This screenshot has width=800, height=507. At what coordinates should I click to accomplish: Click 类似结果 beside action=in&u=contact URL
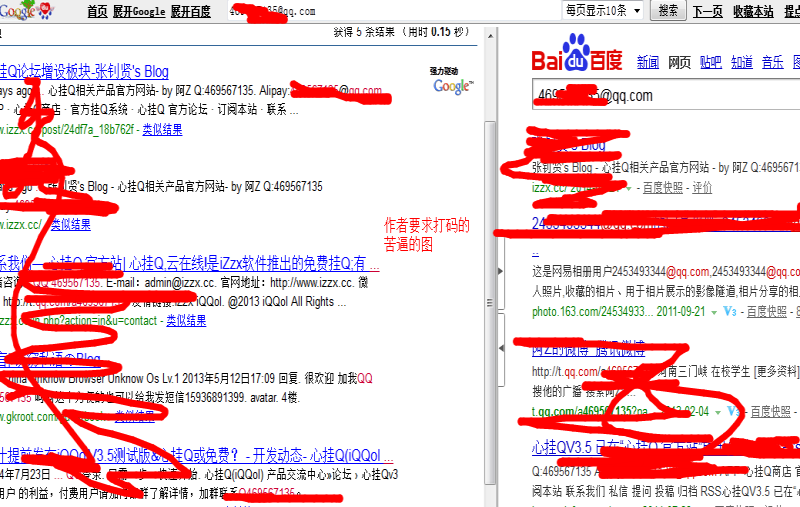point(186,320)
